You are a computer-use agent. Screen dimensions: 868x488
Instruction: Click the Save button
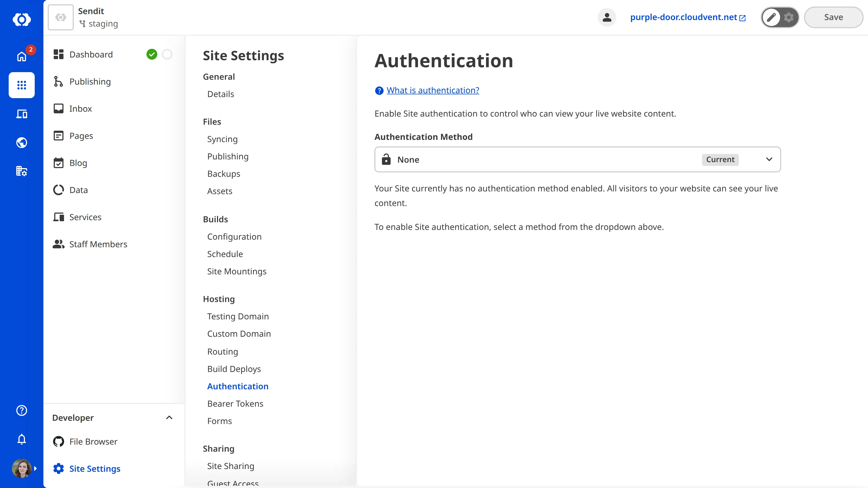tap(833, 17)
